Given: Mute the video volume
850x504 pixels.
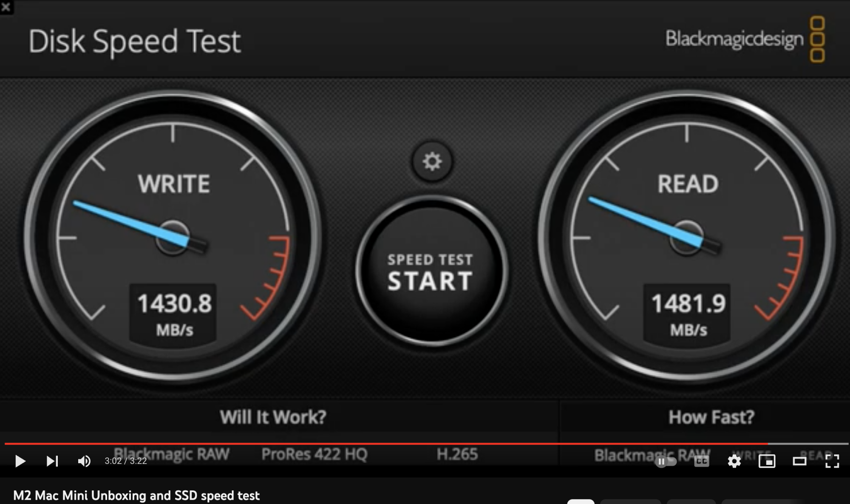Looking at the screenshot, I should [x=84, y=461].
